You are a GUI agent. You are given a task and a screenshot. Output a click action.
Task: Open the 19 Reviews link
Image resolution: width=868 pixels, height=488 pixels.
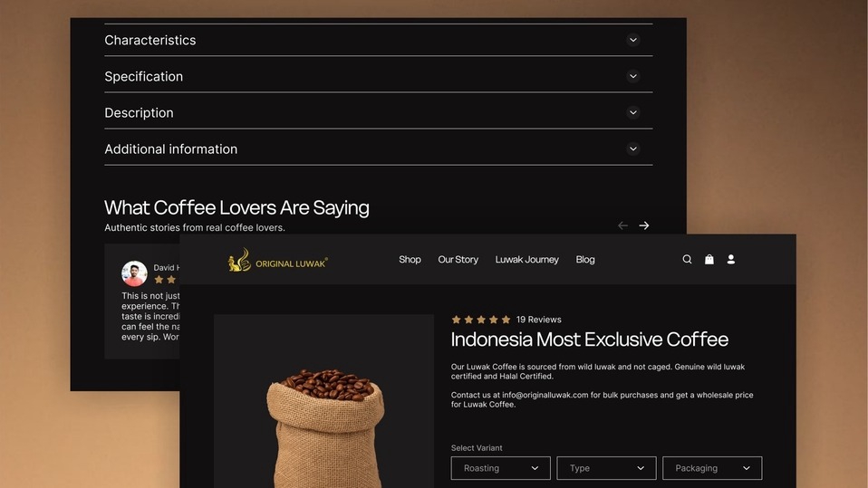538,320
